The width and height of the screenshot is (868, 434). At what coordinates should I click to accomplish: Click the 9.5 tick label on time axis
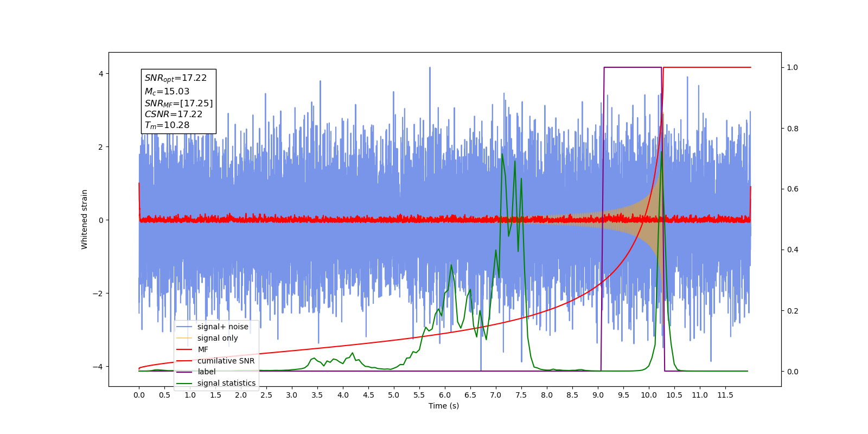coord(623,395)
